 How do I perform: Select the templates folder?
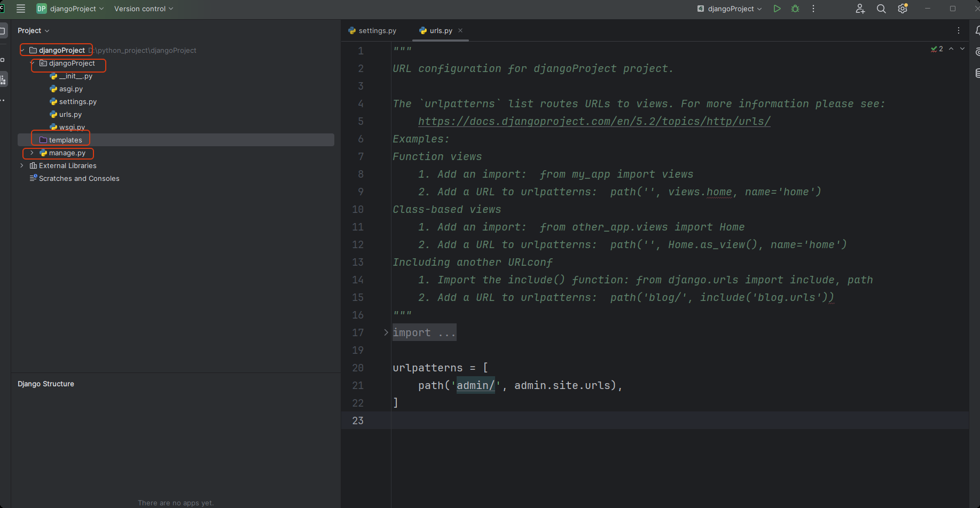[x=65, y=140]
